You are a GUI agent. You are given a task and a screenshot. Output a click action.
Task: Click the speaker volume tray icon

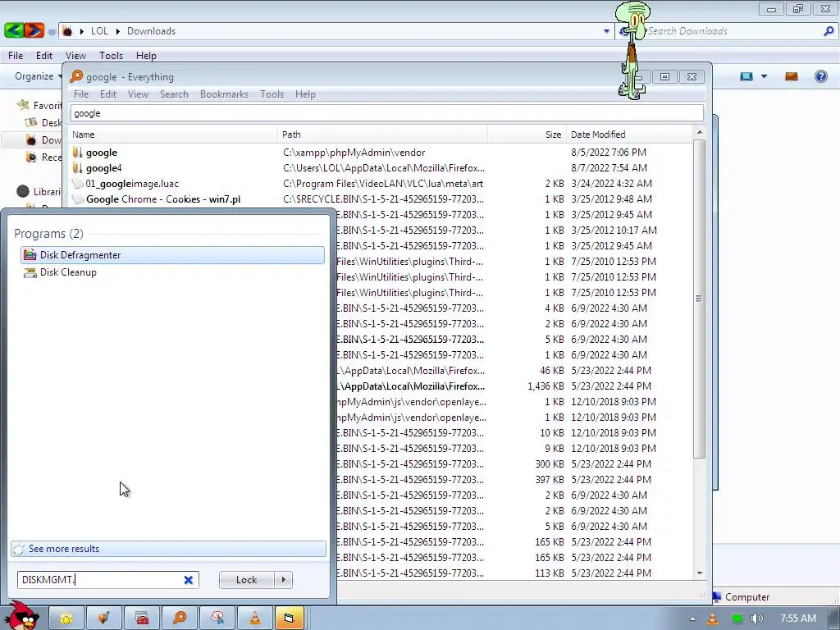coord(757,619)
